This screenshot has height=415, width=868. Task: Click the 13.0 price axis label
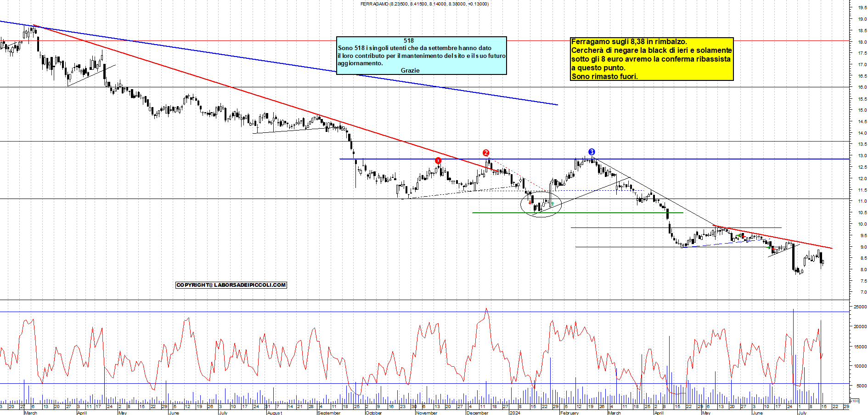pos(862,156)
